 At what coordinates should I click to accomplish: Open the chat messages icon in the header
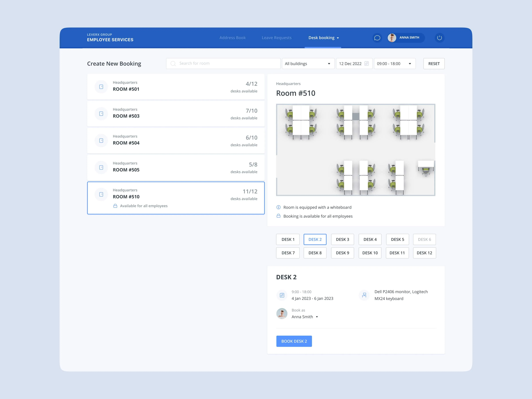[377, 38]
